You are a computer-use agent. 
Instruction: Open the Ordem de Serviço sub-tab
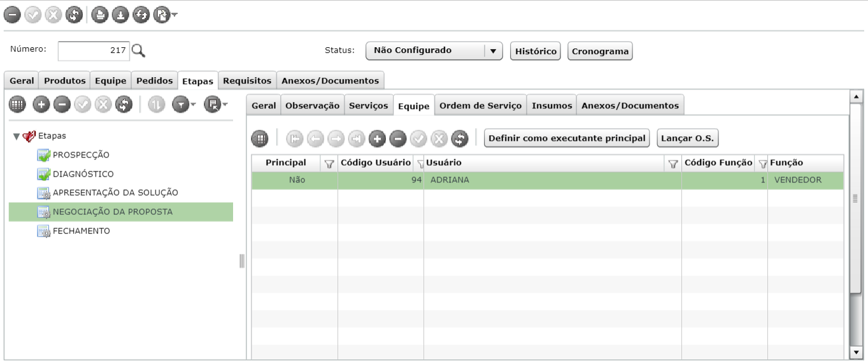(481, 106)
